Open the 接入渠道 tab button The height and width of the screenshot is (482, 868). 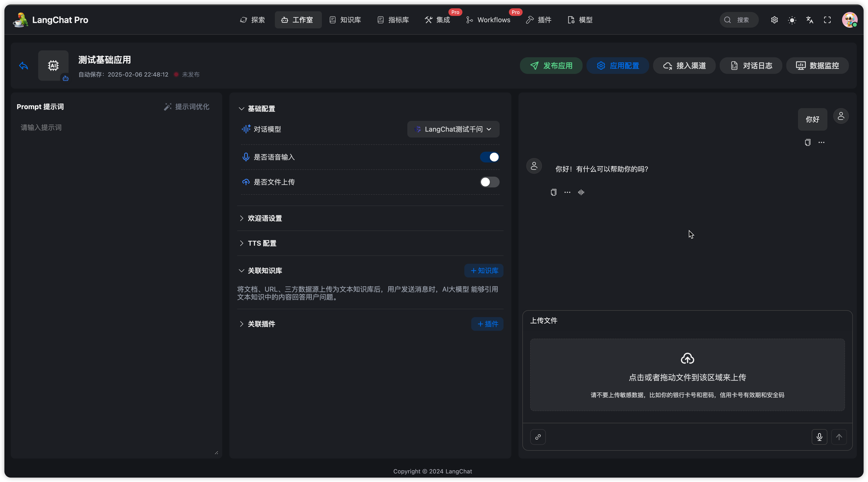[684, 66]
